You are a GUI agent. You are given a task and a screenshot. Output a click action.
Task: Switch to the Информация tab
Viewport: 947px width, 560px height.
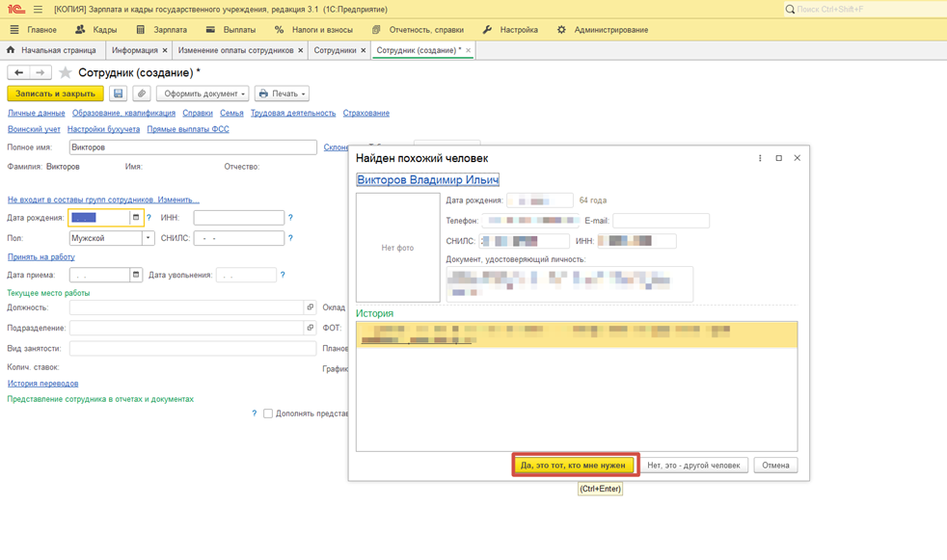pyautogui.click(x=135, y=51)
